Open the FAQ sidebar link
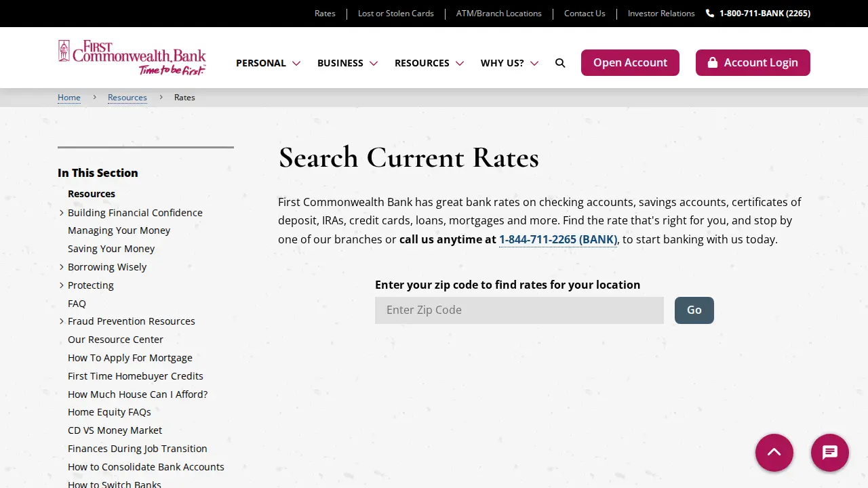This screenshot has width=868, height=488. 77,304
